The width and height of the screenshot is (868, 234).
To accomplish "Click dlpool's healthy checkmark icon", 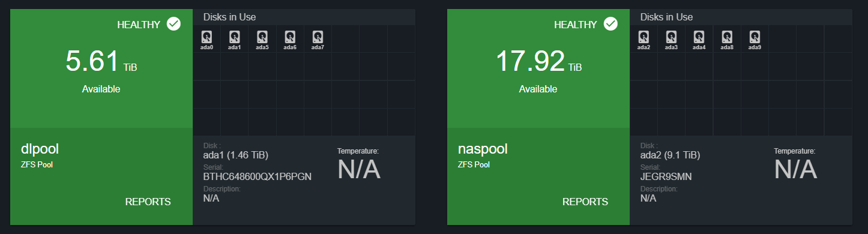I will pos(173,24).
